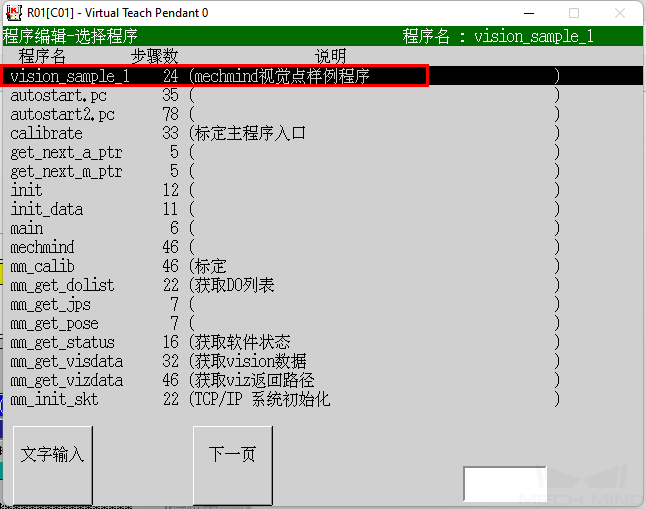Click the 说明 column header

[x=330, y=56]
